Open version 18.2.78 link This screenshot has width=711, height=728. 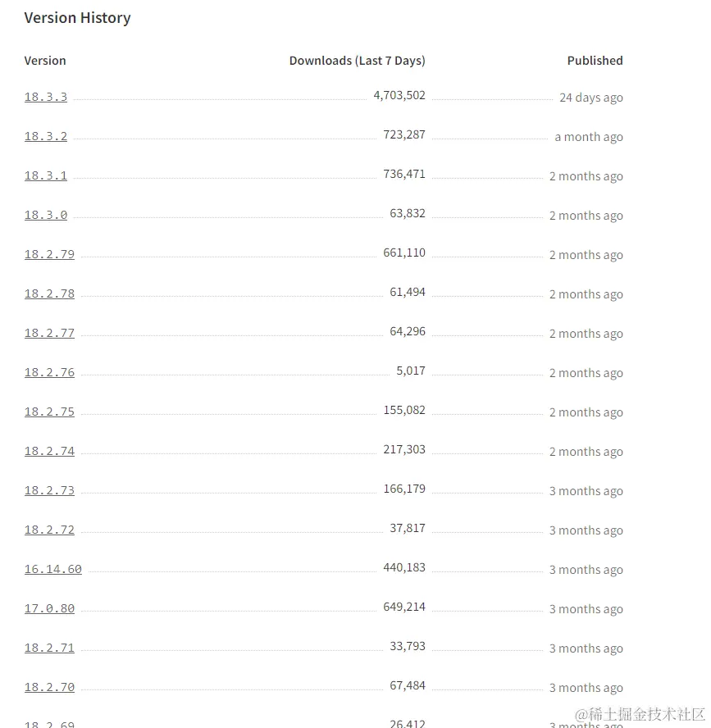pyautogui.click(x=49, y=293)
